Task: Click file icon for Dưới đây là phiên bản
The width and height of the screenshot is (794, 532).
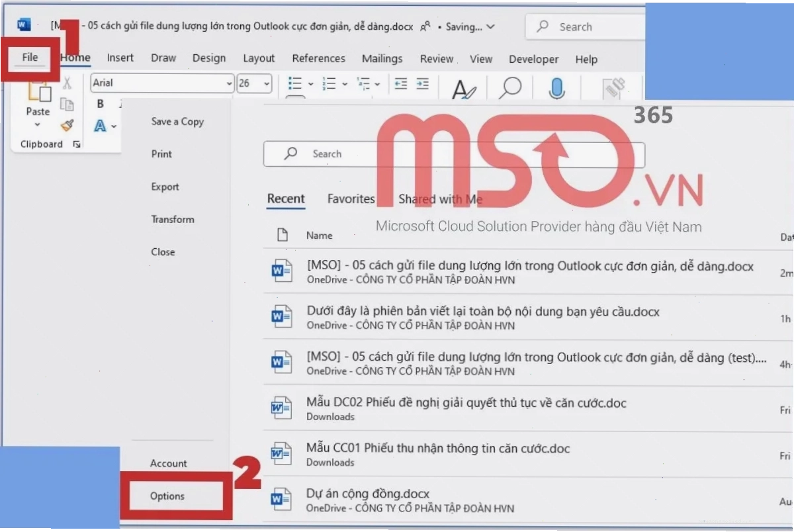Action: point(282,317)
